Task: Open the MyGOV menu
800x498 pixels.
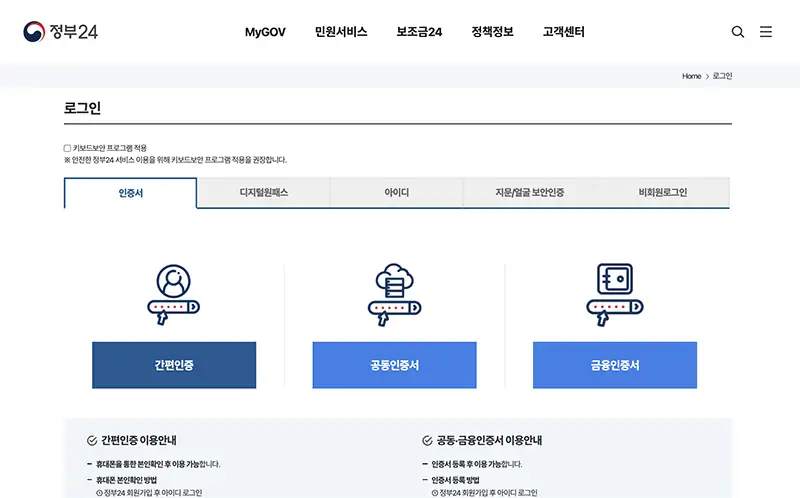Action: point(265,32)
